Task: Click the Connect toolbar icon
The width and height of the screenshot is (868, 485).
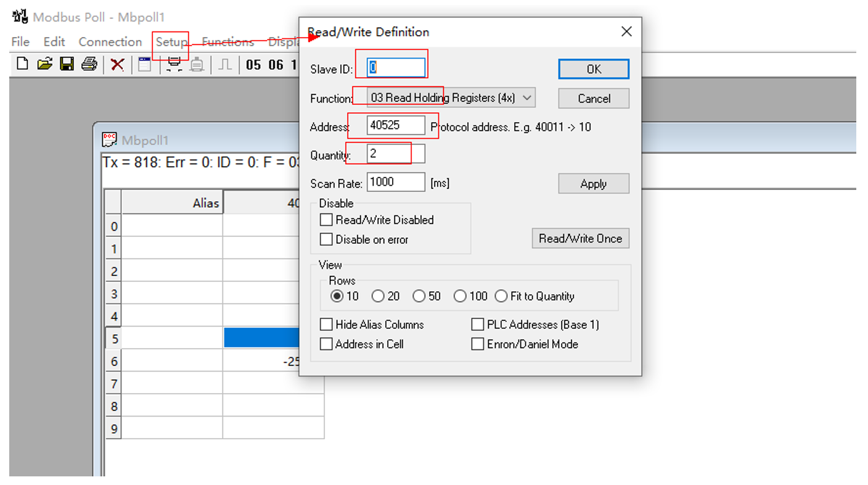Action: (x=174, y=64)
